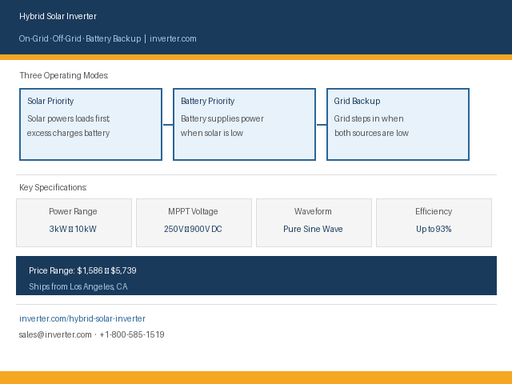Image resolution: width=512 pixels, height=384 pixels.
Task: Click the Power Range label
Action: [x=73, y=211]
